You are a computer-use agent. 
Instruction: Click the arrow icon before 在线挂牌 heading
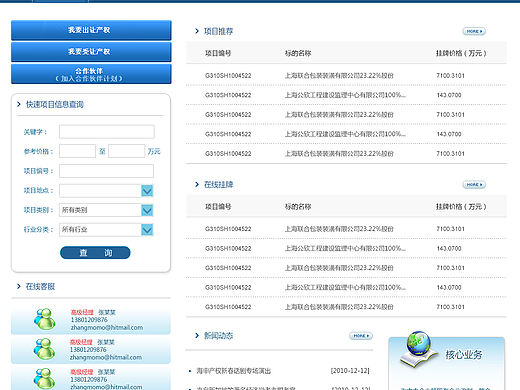point(197,184)
